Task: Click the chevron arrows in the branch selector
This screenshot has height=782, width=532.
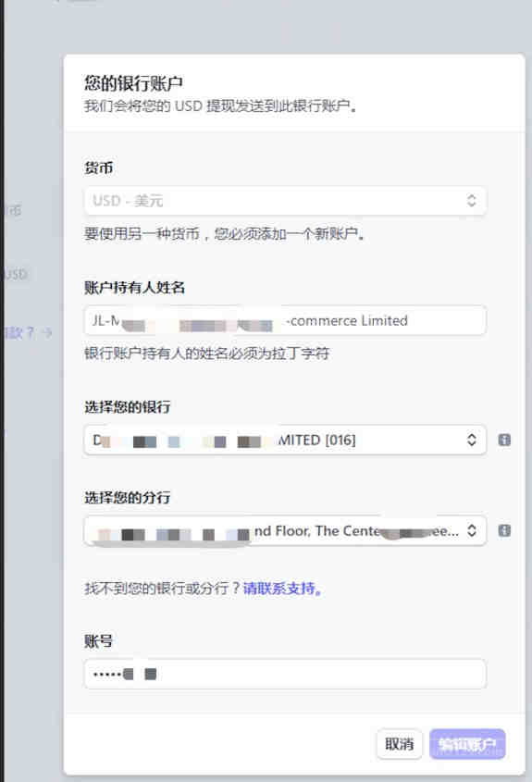Action: point(471,530)
